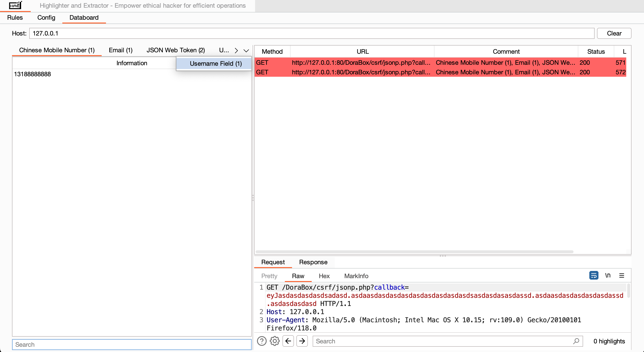Image resolution: width=644 pixels, height=352 pixels.
Task: Collapse the rule tabs dropdown arrow
Action: tap(246, 51)
